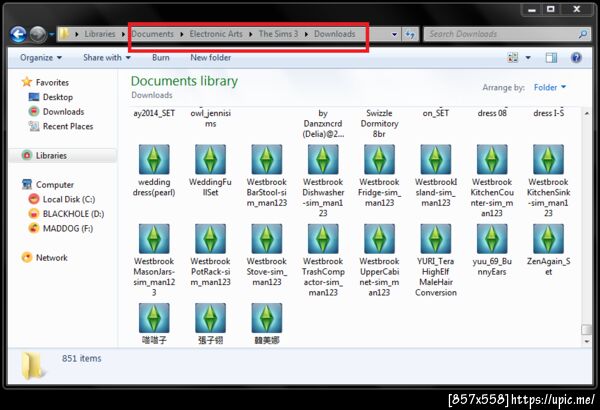This screenshot has height=410, width=600.
Task: Select the Westbrook KitchenSink file icon
Action: click(548, 159)
